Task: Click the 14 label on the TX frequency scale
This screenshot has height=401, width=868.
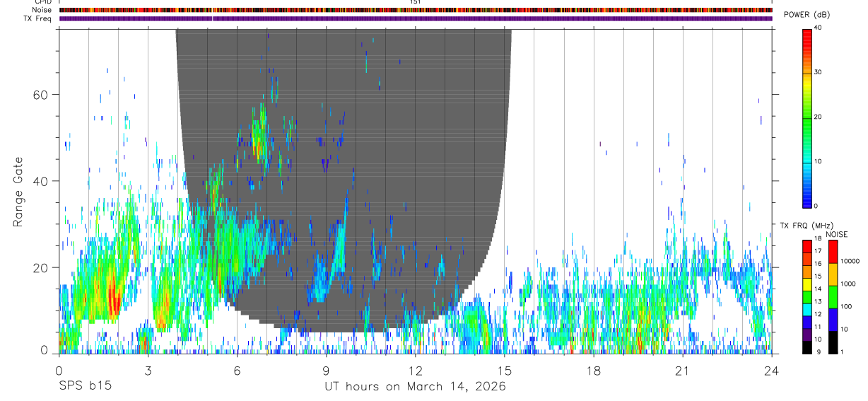Action: [818, 289]
